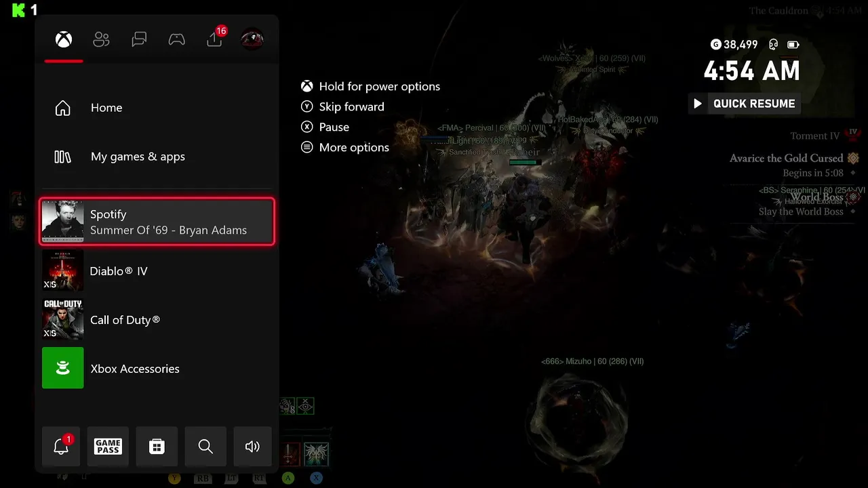Open the Chats and messages tab
This screenshot has height=488, width=868.
coord(139,40)
